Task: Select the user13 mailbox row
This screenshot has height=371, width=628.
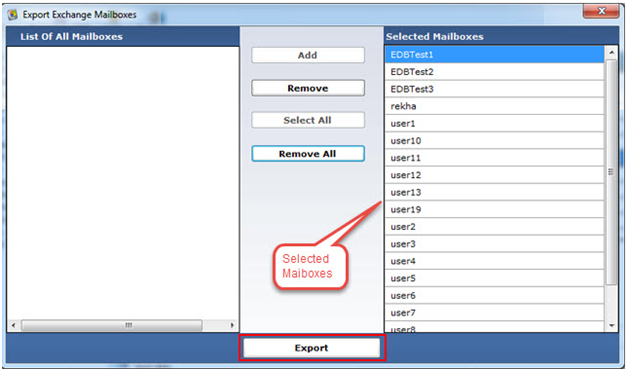Action: (x=494, y=192)
